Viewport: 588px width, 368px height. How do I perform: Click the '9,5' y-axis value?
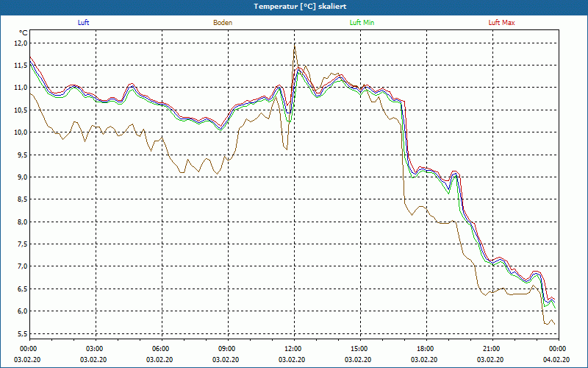[23, 155]
